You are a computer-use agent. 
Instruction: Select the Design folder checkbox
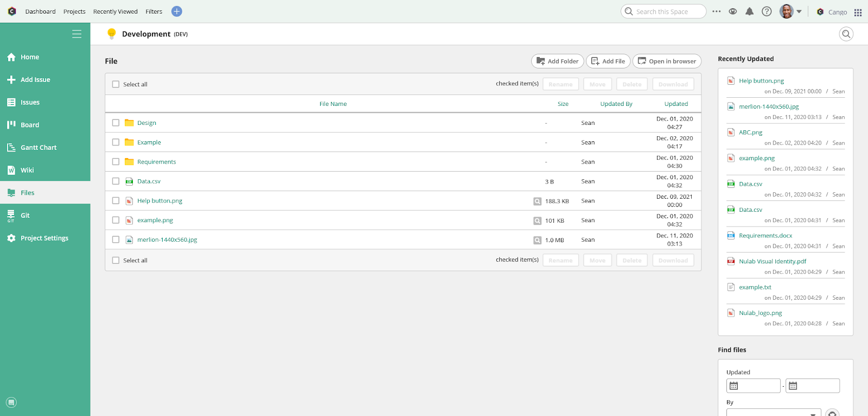coord(116,123)
